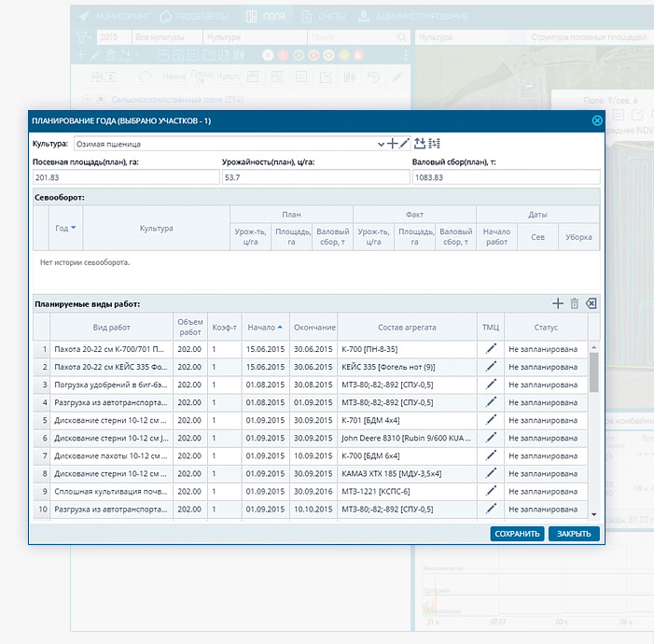The width and height of the screenshot is (654, 644).
Task: Click the Закрыть button
Action: (574, 533)
